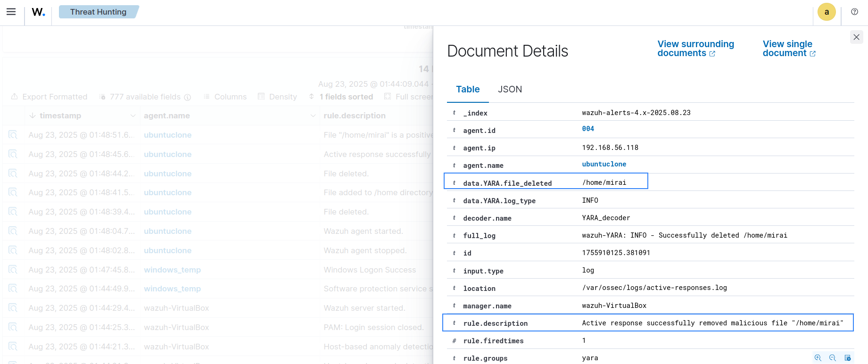Switch to the JSON tab
868x364 pixels.
(510, 89)
